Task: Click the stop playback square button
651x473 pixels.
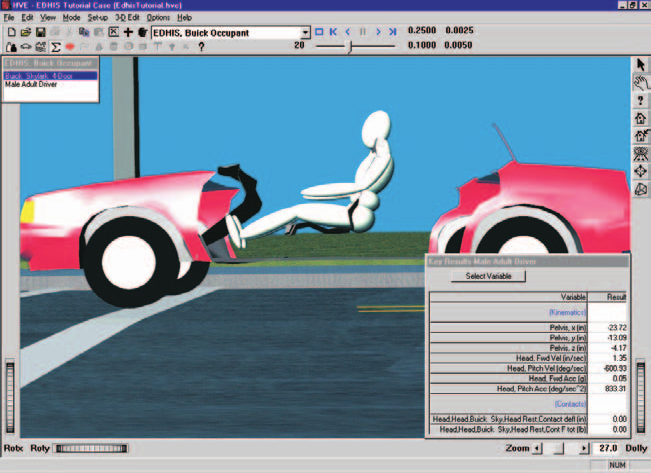Action: click(319, 32)
